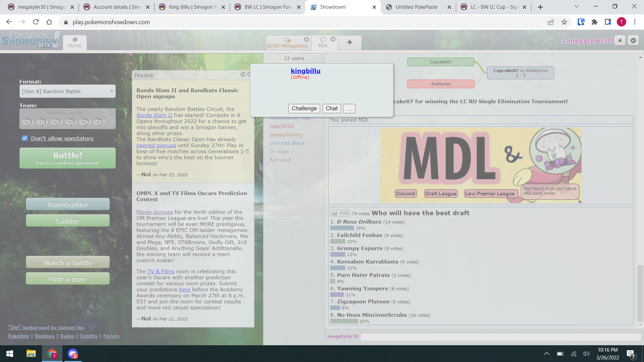Viewport: 644px width, 362px height.
Task: Open the Pokédex footer link
Action: pos(18,336)
